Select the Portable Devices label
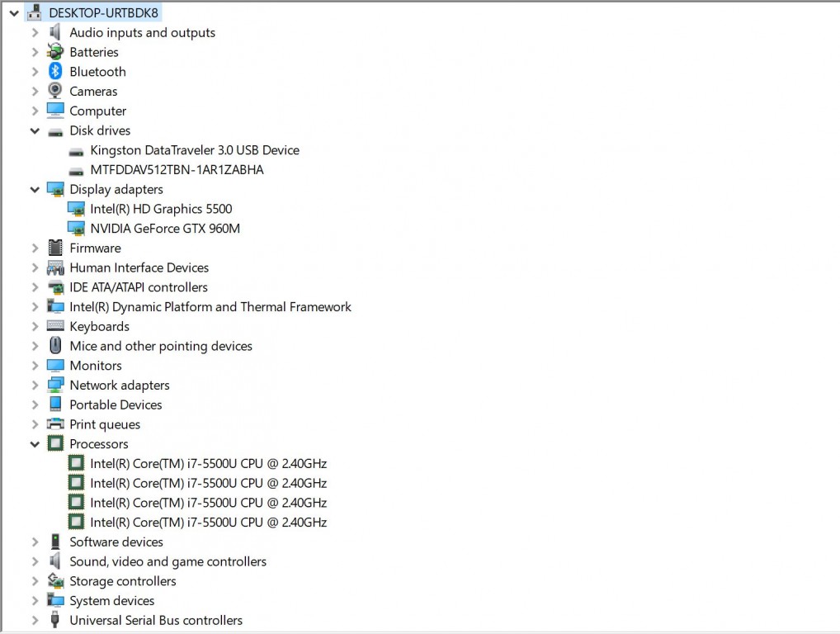Image resolution: width=840 pixels, height=634 pixels. click(116, 405)
